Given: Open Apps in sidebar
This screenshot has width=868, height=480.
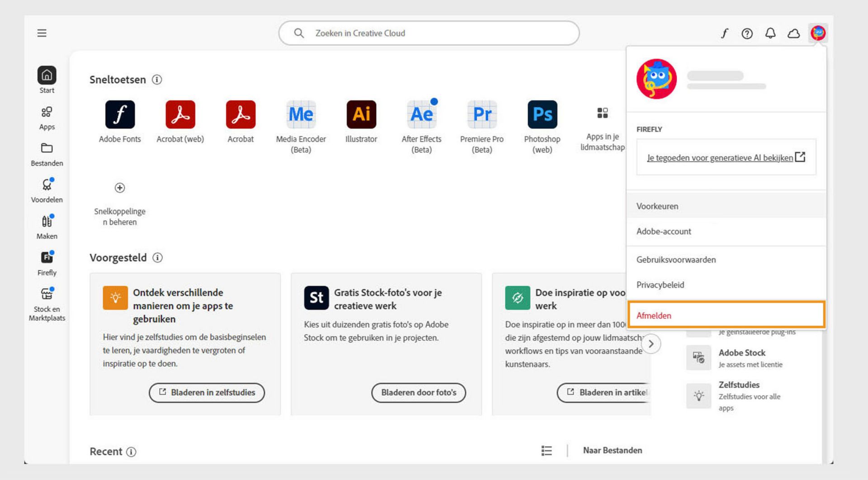Looking at the screenshot, I should pos(47,118).
